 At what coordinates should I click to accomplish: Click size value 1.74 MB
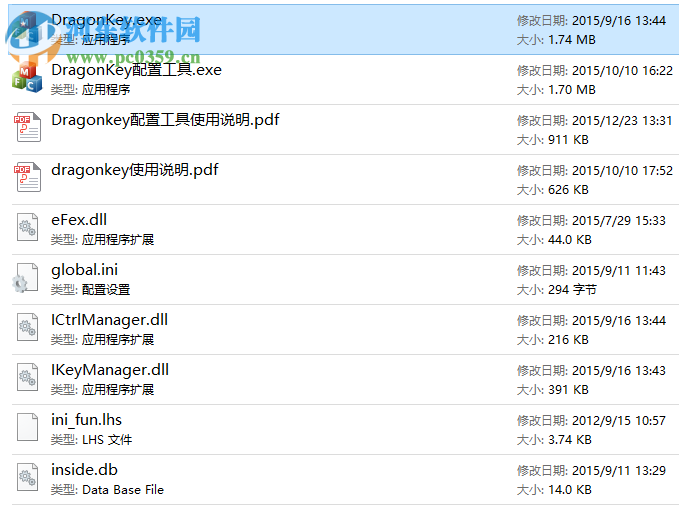(x=572, y=40)
